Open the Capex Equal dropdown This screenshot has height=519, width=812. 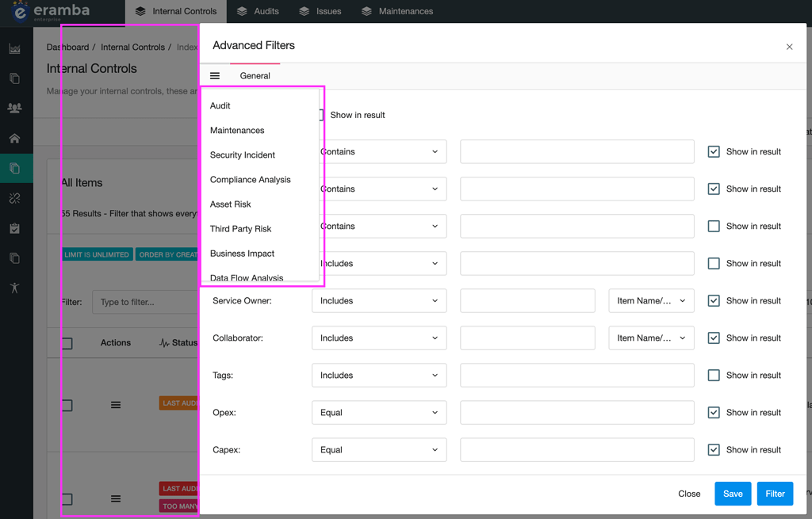(x=379, y=449)
